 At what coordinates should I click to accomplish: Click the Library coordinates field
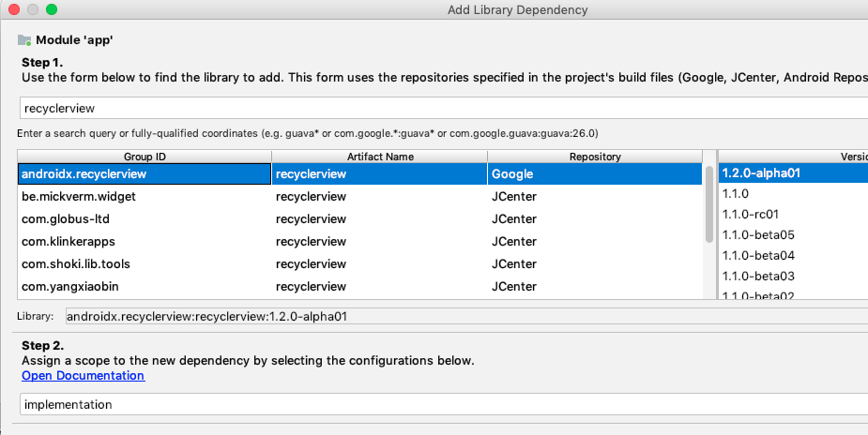466,317
